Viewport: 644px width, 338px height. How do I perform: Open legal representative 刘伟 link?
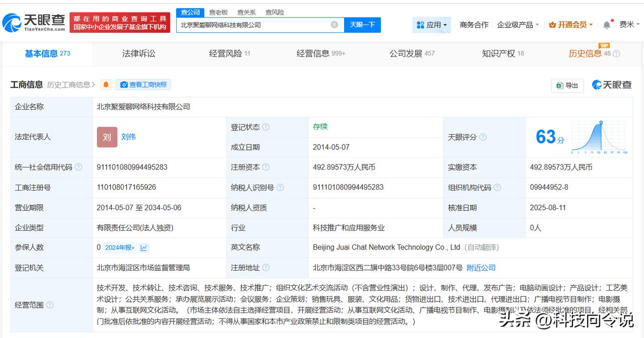pos(128,137)
